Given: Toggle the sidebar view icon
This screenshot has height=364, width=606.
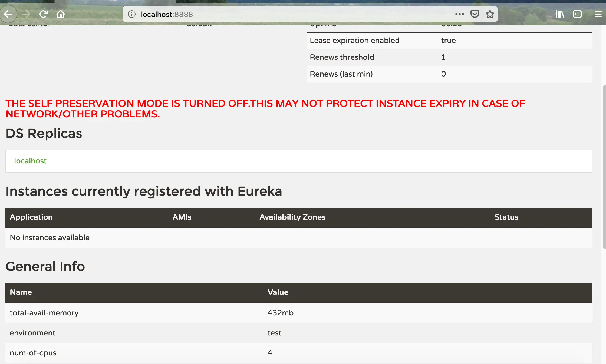Looking at the screenshot, I should tap(577, 14).
